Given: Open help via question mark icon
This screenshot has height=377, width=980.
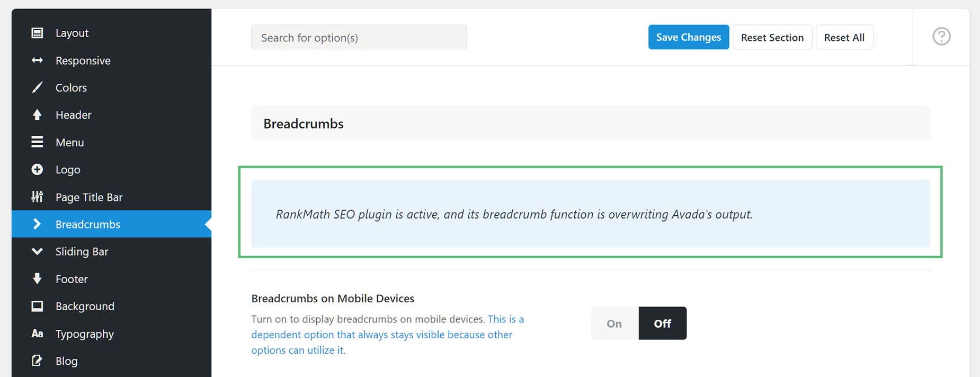Looking at the screenshot, I should click(x=941, y=37).
